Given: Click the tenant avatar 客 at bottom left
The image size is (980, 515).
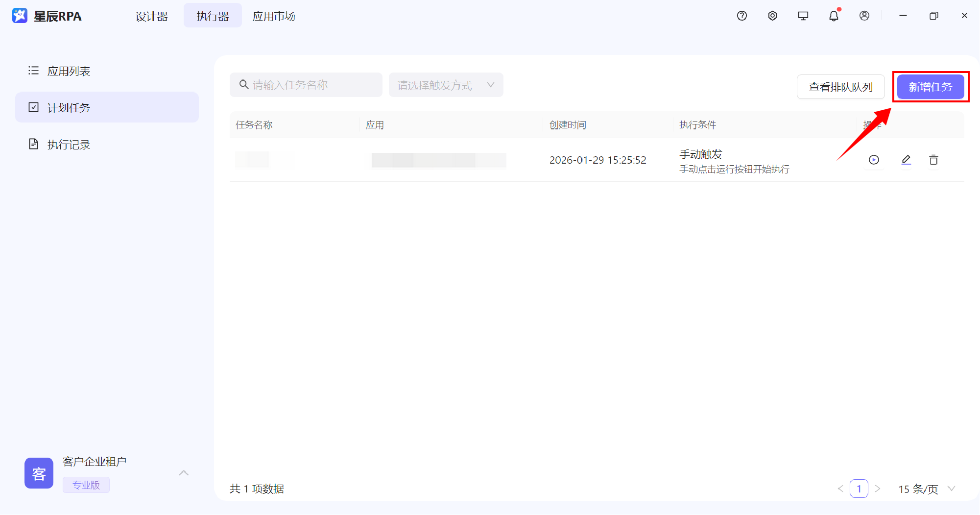Looking at the screenshot, I should (38, 473).
